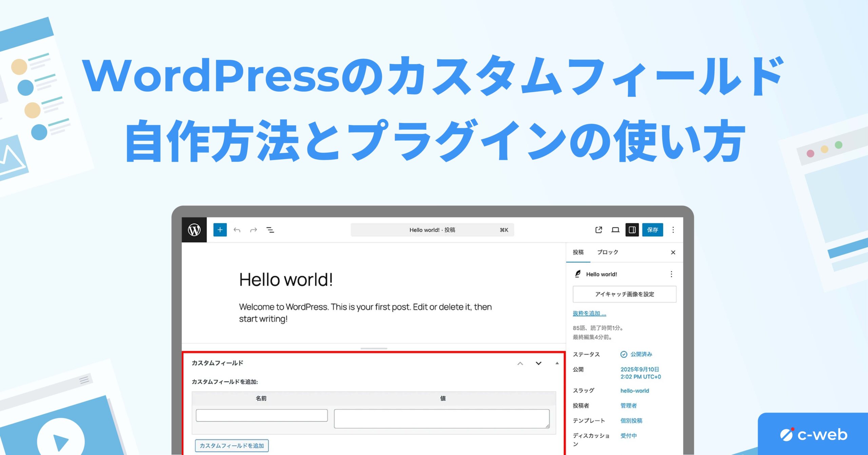Change the publish date 2025年9月10日

coord(640,373)
